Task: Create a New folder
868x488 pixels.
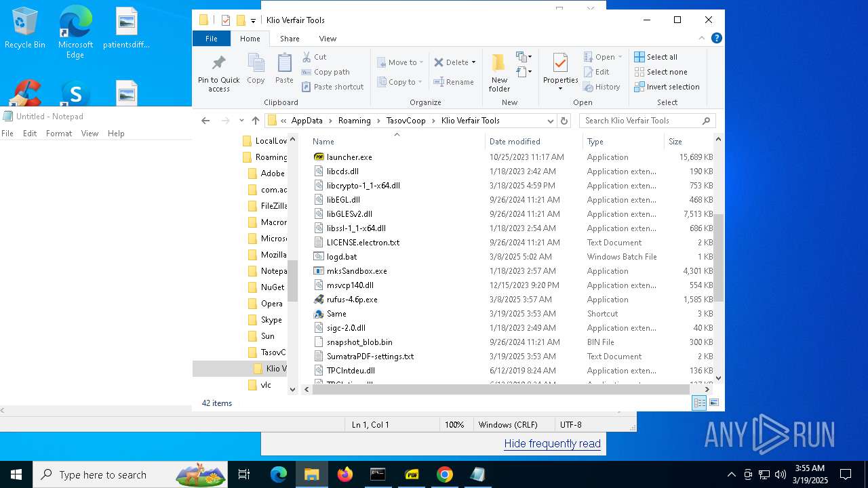Action: pyautogui.click(x=499, y=73)
